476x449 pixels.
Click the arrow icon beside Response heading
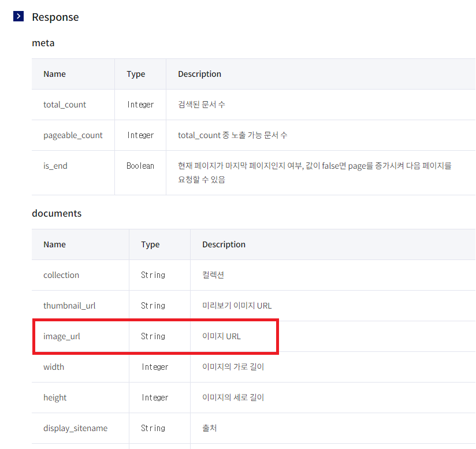(18, 16)
